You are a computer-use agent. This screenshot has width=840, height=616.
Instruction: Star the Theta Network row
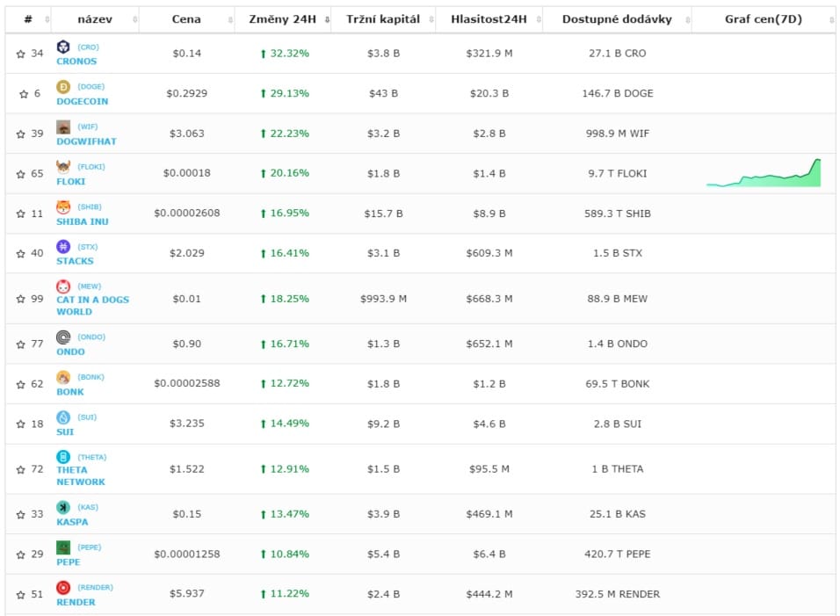(x=21, y=470)
